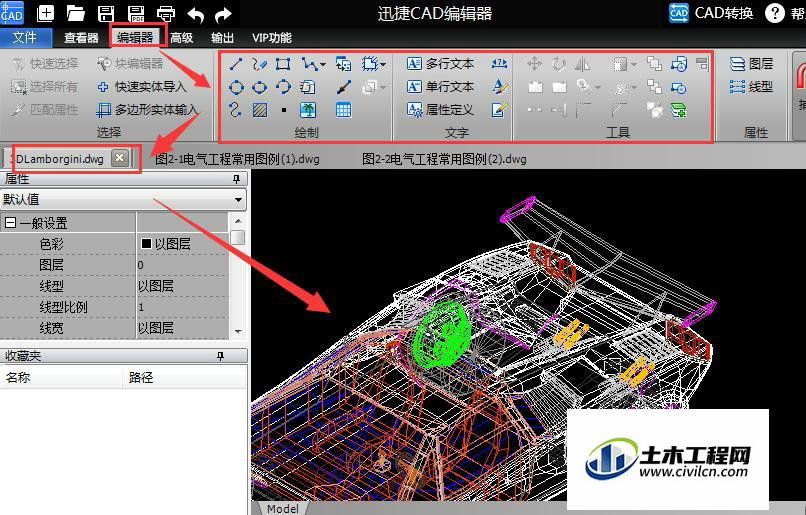This screenshot has width=806, height=515.
Task: Open the Linetype manager icon
Action: [x=737, y=87]
